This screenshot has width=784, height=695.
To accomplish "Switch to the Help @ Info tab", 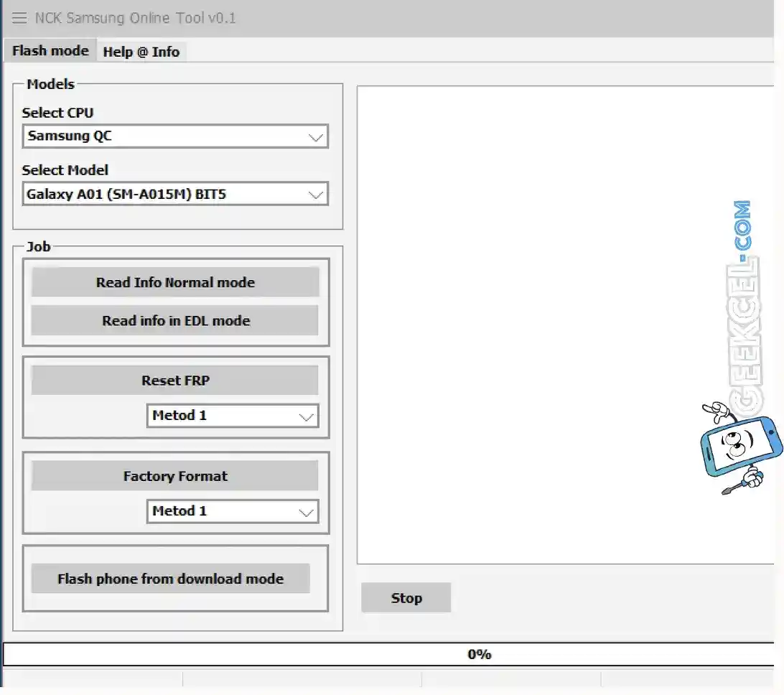I will pyautogui.click(x=141, y=51).
